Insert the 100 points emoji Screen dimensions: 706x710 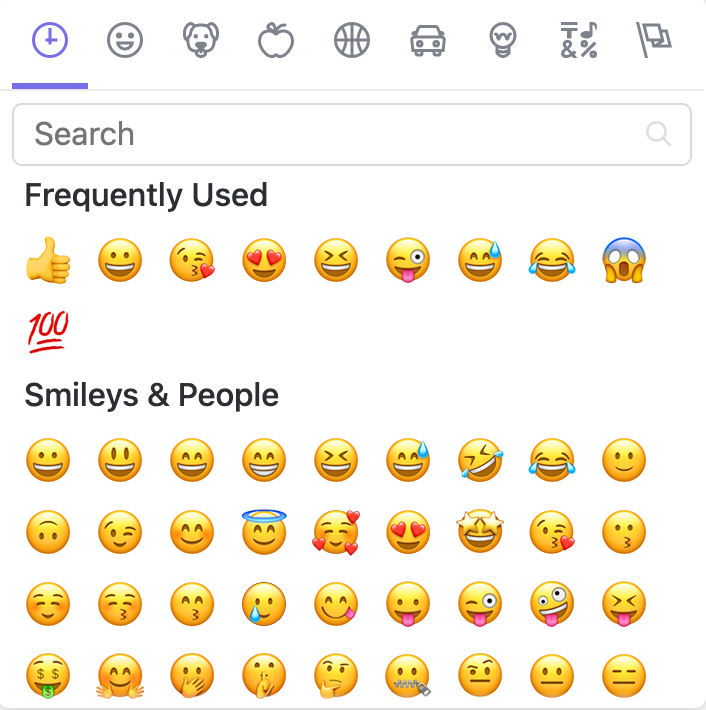[48, 330]
